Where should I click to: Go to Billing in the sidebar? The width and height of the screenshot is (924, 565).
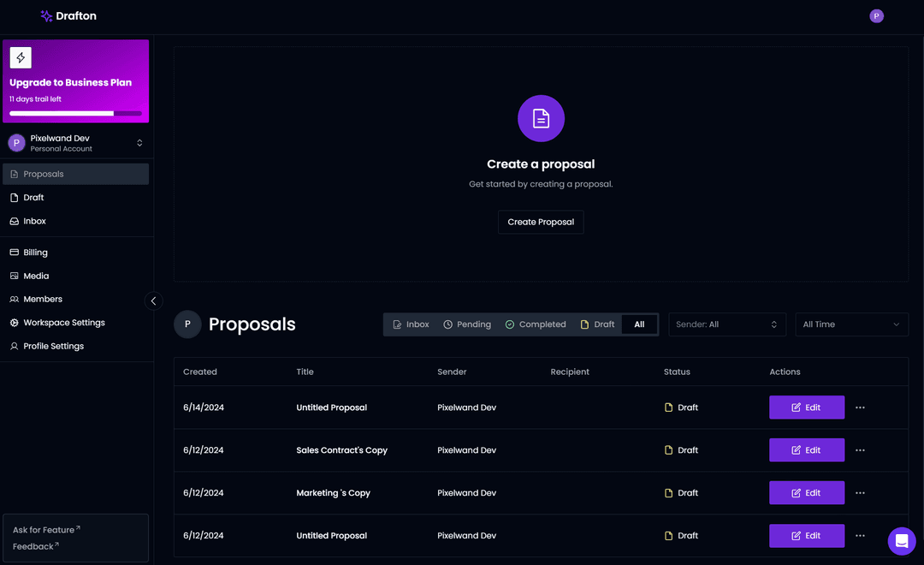pos(35,253)
